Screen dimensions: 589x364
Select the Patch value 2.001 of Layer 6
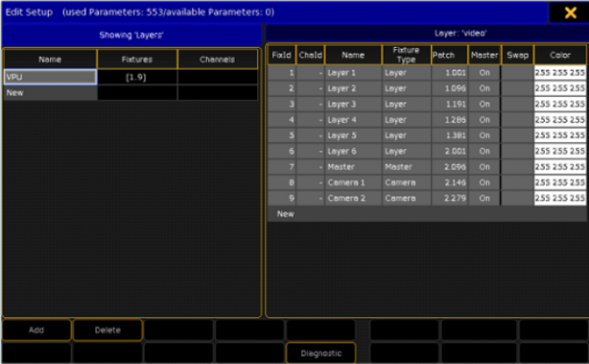coord(450,151)
